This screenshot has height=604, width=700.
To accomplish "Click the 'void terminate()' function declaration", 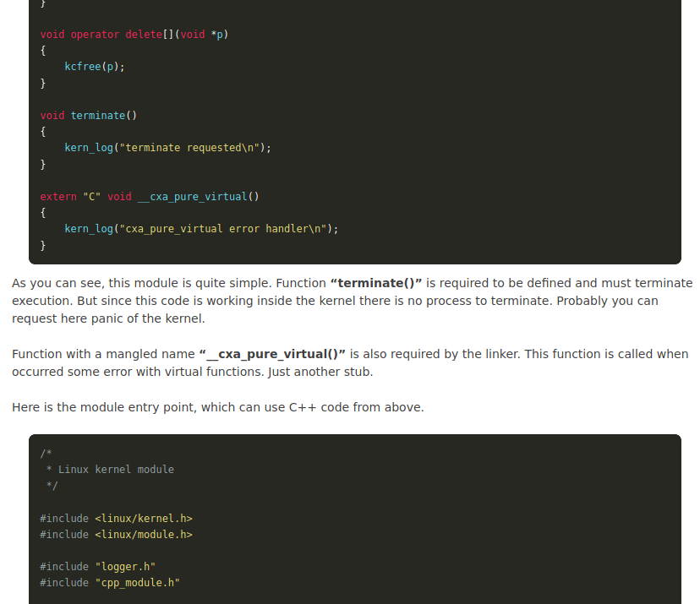I will 89,116.
